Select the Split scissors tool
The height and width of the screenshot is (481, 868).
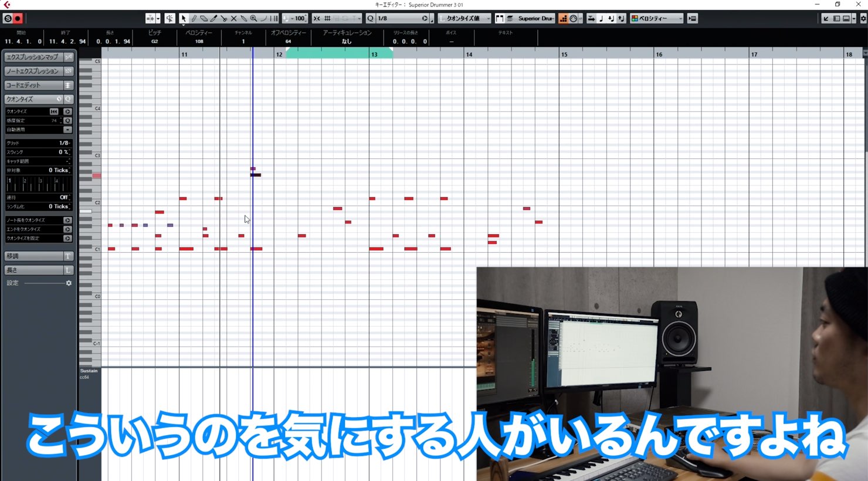[x=224, y=19]
